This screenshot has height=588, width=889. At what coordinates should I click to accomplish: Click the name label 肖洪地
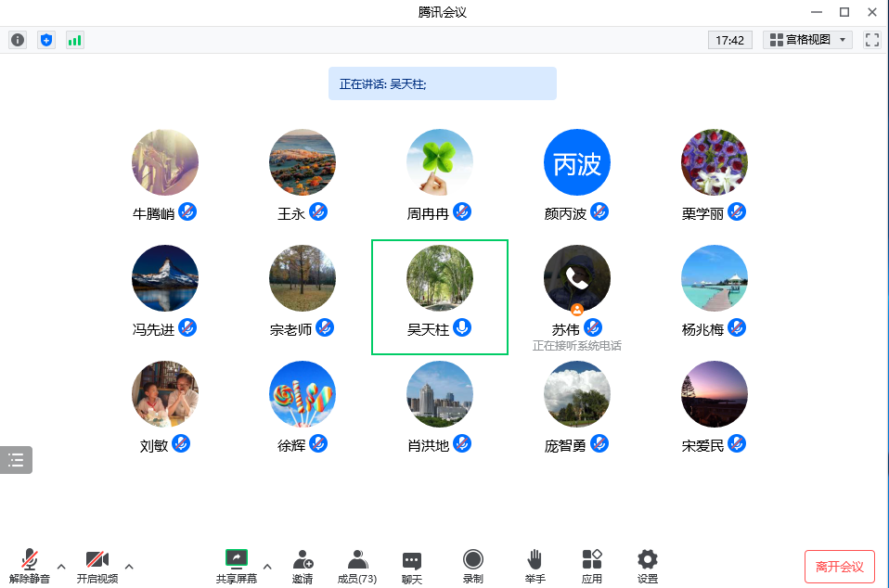tap(428, 446)
